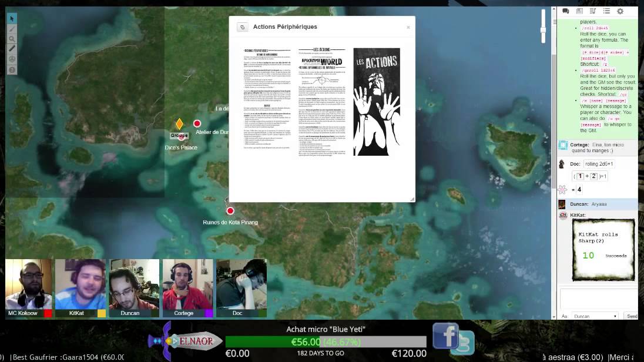The height and width of the screenshot is (362, 644).
Task: Open the Settings gear tab
Action: tap(620, 11)
